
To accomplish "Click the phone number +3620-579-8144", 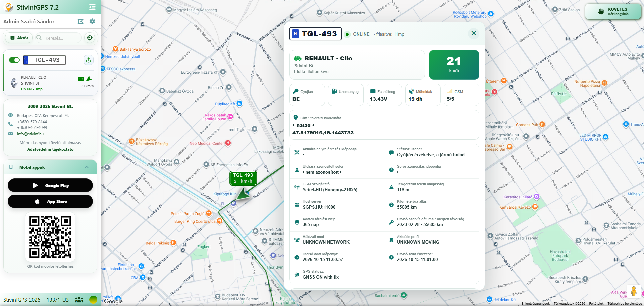I will [32, 122].
